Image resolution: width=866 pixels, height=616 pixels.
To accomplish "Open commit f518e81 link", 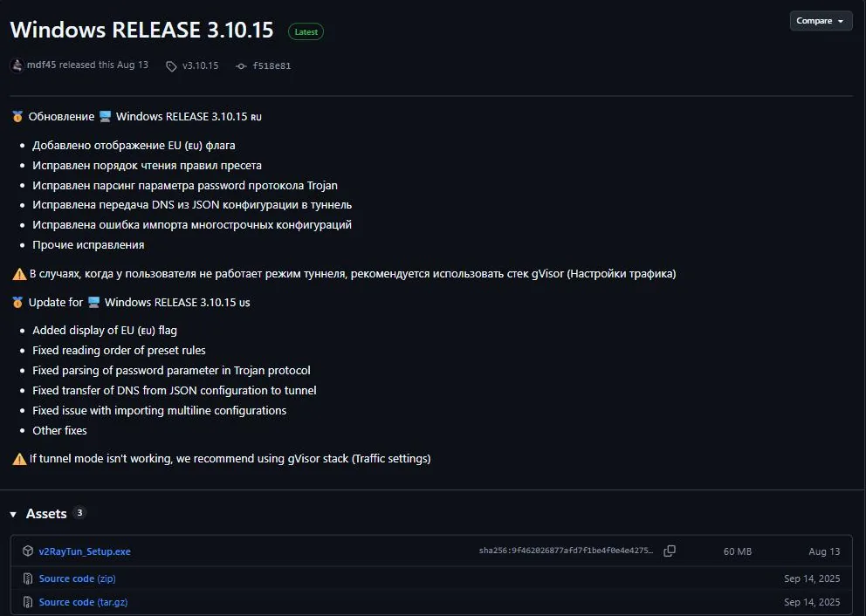I will click(271, 65).
